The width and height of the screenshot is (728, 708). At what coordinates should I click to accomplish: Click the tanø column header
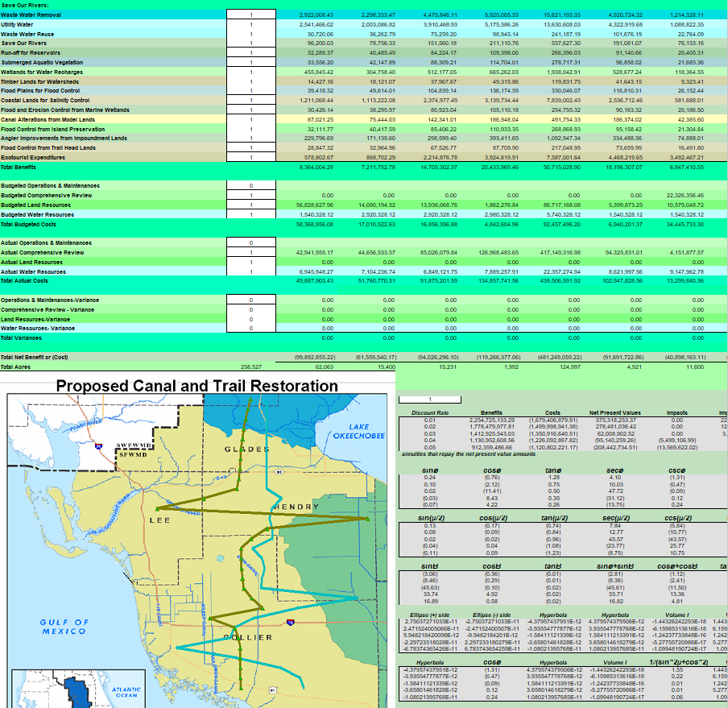(554, 470)
